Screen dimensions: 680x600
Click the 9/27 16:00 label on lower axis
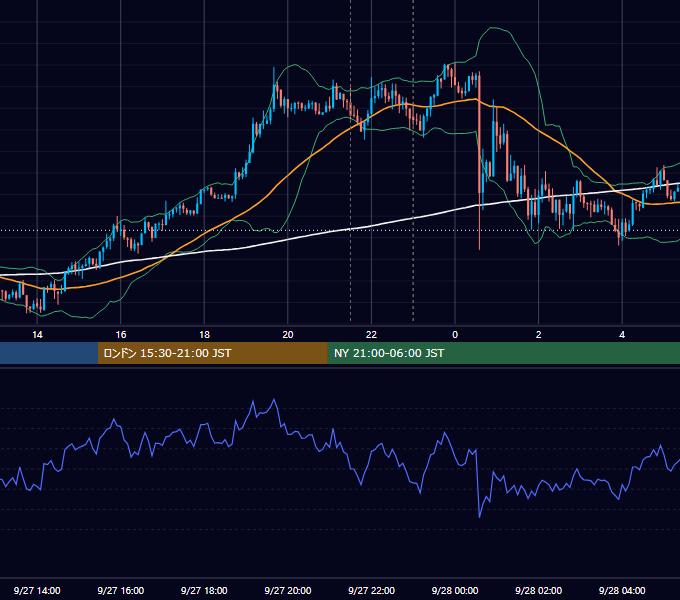(x=121, y=590)
